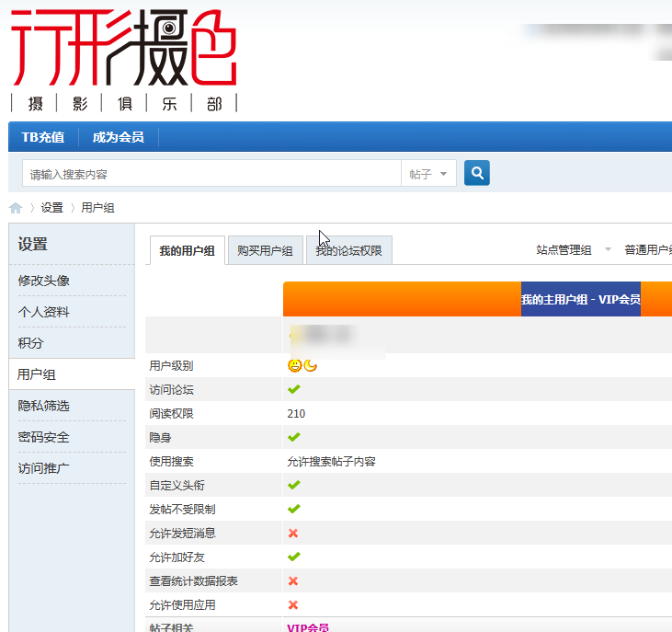Click the 使用搜索 row label

[x=171, y=462]
